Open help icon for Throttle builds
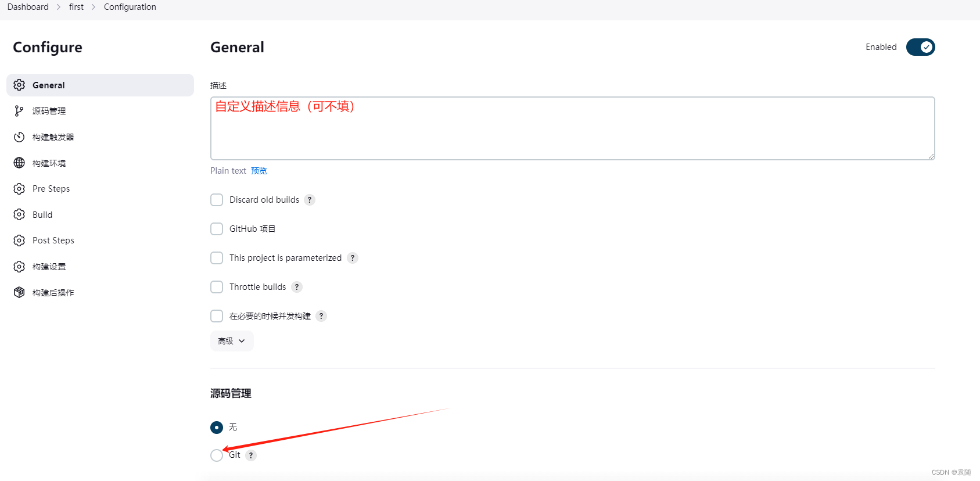The width and height of the screenshot is (980, 481). 297,287
